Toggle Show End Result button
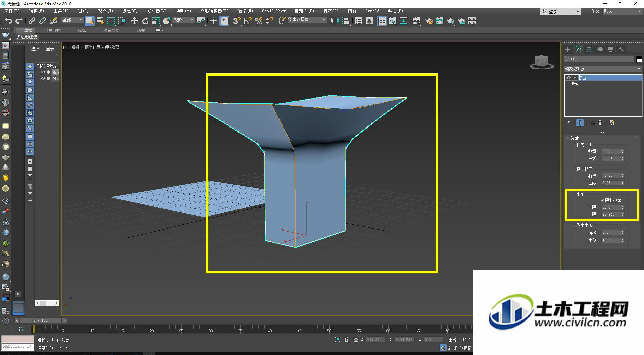This screenshot has height=355, width=644. [580, 123]
